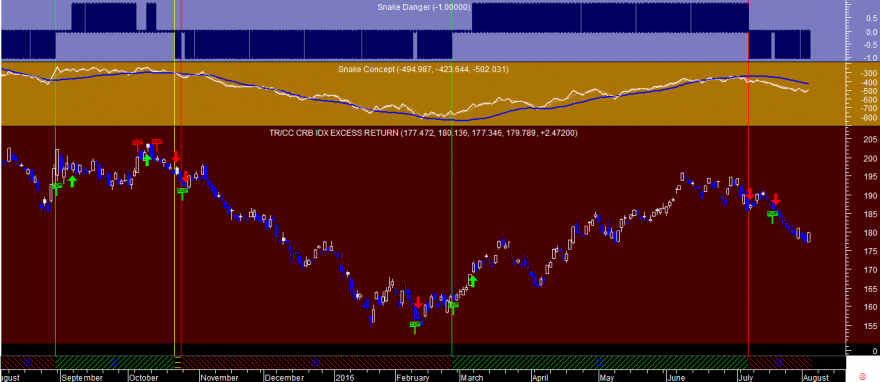Viewport: 880px width, 382px height.
Task: Select the red sell arrow at early July red line
Action: click(x=749, y=194)
